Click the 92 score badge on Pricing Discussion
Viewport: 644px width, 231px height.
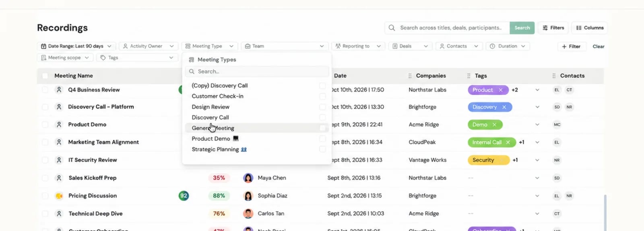coord(184,196)
